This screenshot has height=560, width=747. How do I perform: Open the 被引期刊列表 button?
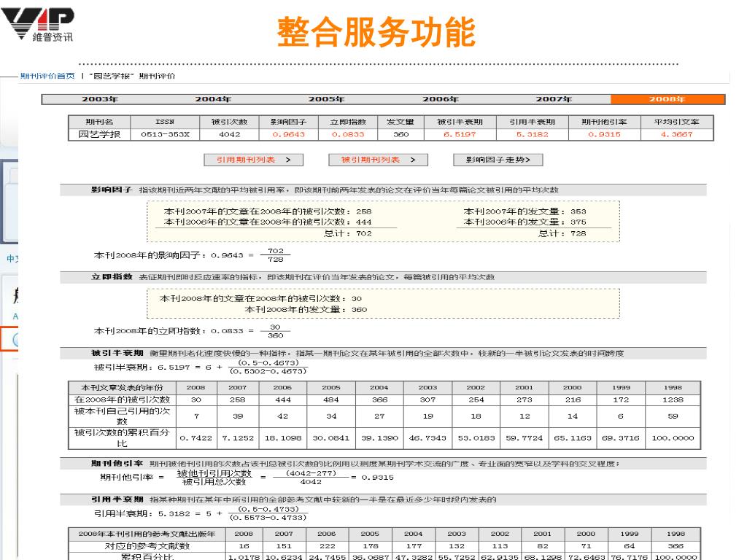tap(379, 160)
